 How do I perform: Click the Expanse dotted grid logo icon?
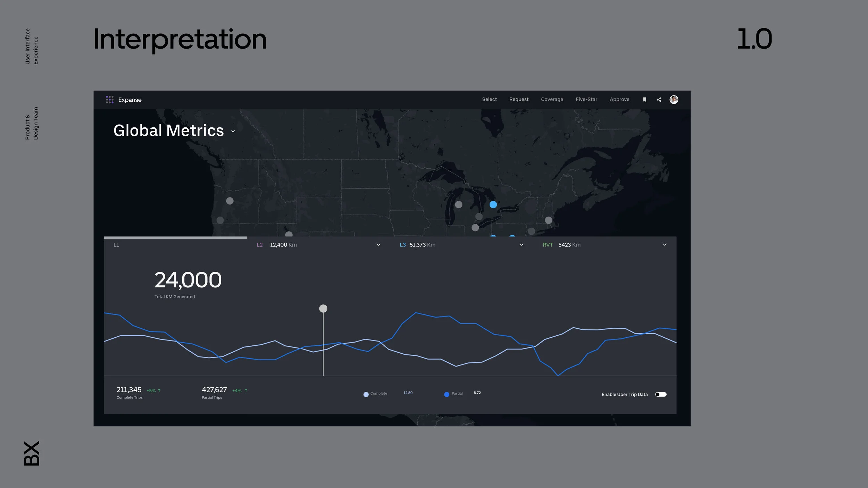[x=110, y=100]
